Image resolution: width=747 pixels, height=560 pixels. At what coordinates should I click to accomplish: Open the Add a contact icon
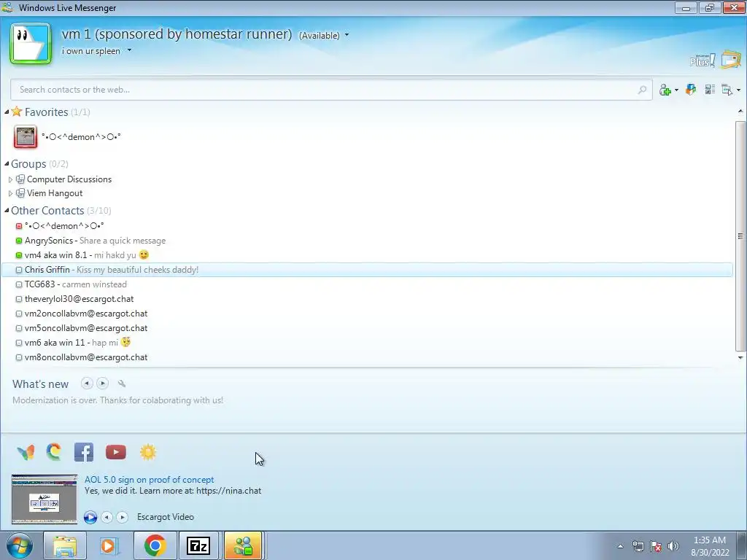pyautogui.click(x=665, y=90)
